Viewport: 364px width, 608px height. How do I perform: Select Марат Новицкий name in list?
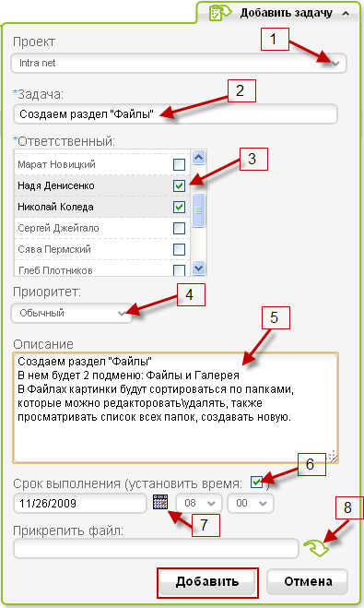56,164
